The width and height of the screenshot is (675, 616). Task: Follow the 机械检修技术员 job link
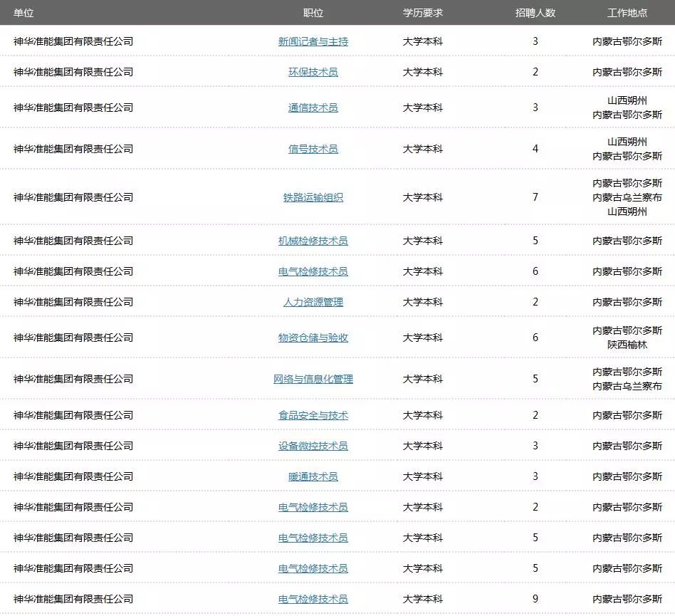click(x=313, y=241)
